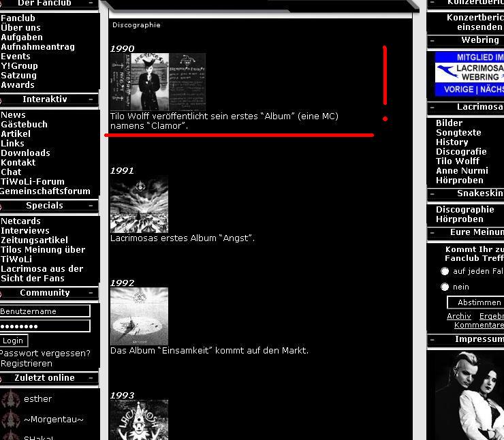
Task: Open the Satzung page
Action: click(x=18, y=76)
